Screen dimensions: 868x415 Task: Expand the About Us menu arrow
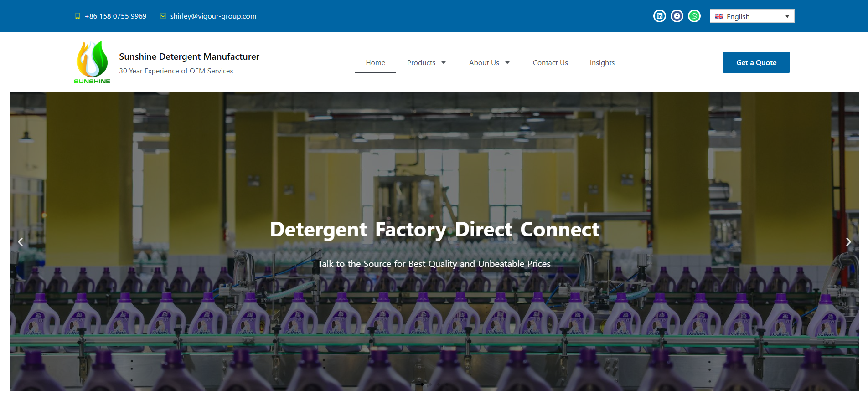pos(507,63)
